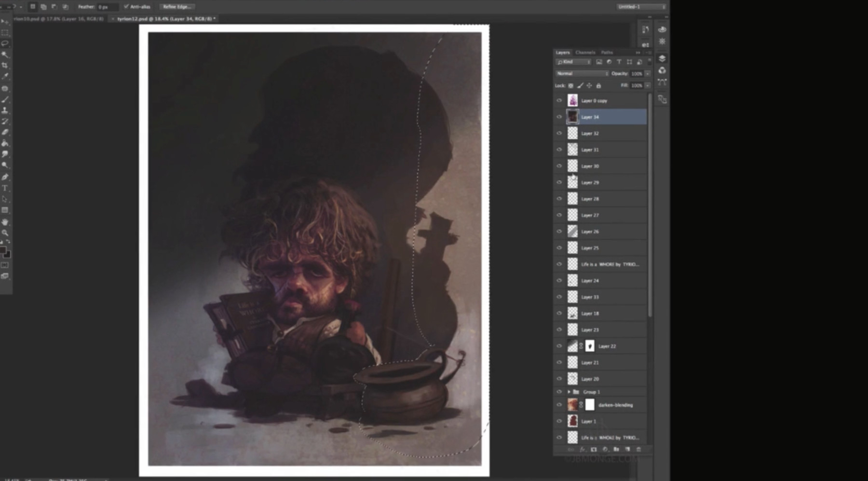This screenshot has height=481, width=868.
Task: Lock layer position icon
Action: pyautogui.click(x=589, y=85)
